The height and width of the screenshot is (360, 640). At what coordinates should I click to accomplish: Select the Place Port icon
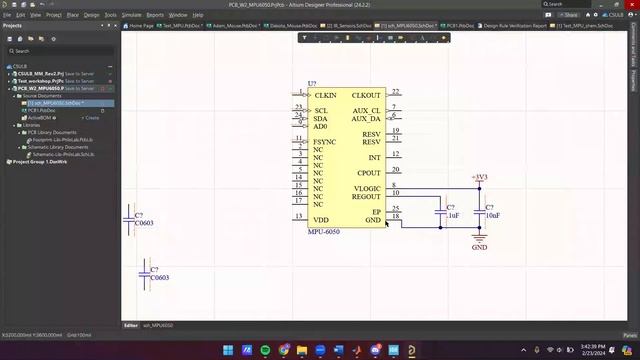[x=401, y=38]
